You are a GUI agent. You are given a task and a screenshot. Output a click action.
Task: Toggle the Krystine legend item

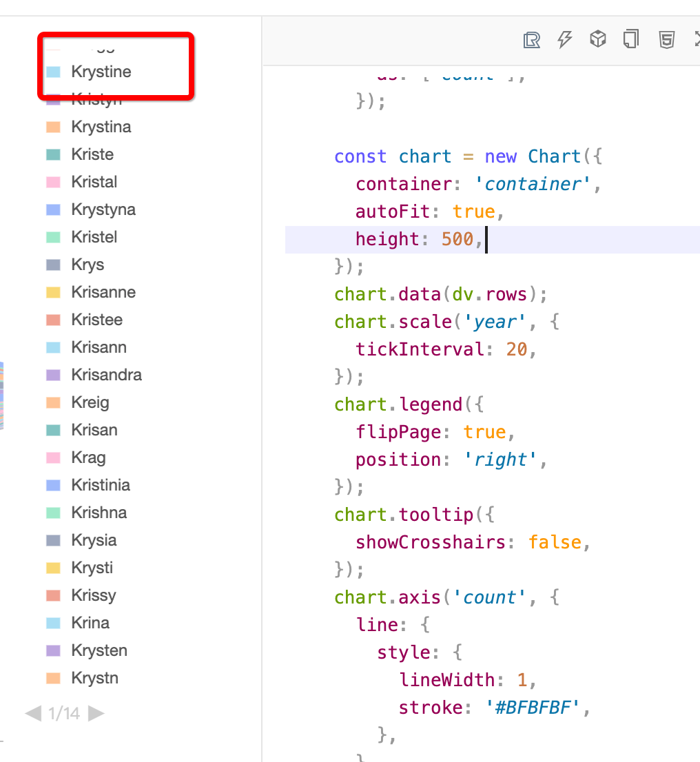pyautogui.click(x=89, y=72)
